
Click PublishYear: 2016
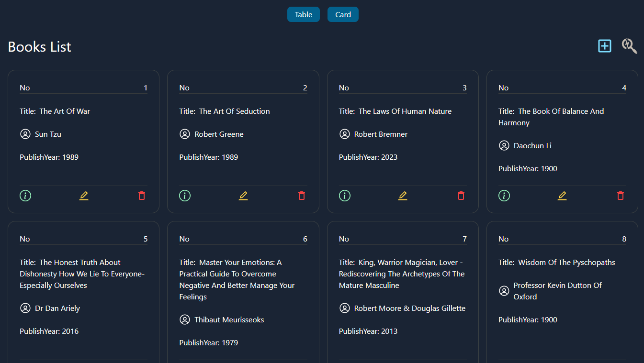[x=49, y=331]
